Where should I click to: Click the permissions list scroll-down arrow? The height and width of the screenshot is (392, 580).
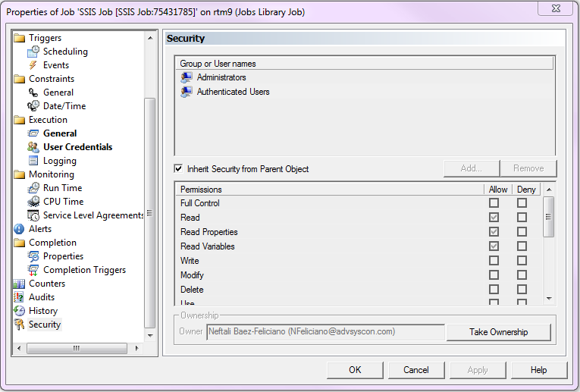tap(549, 299)
